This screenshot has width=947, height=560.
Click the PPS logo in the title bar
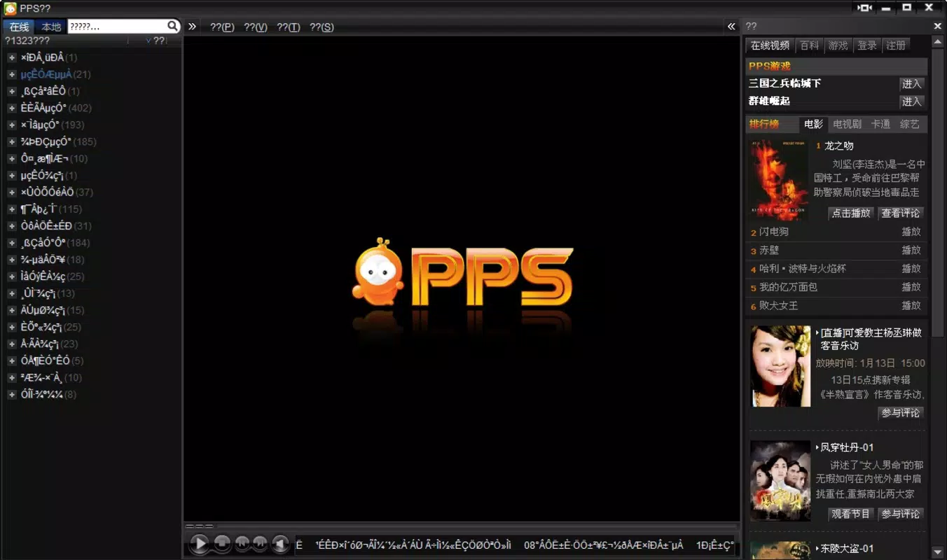tap(11, 8)
